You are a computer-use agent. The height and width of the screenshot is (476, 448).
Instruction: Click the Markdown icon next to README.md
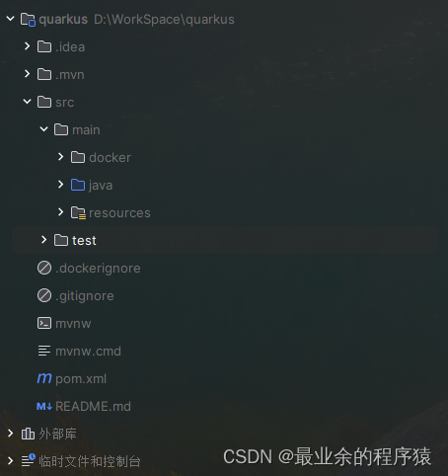(x=44, y=407)
